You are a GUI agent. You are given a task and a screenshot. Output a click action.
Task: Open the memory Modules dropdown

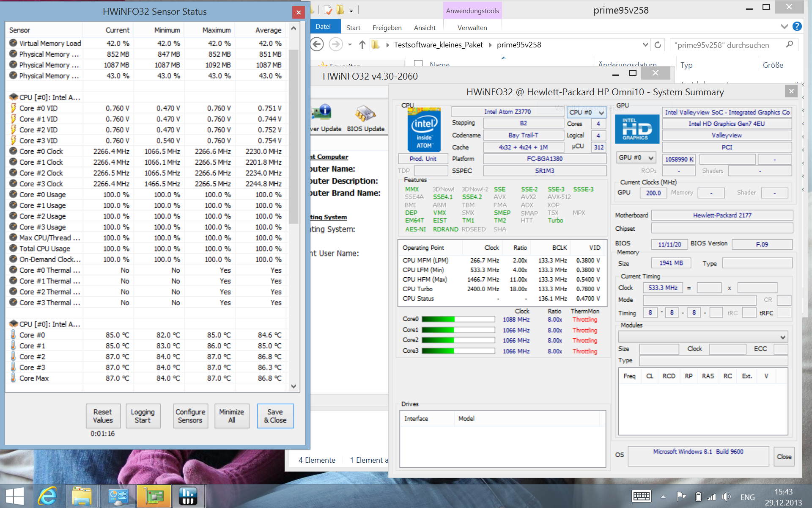point(702,337)
